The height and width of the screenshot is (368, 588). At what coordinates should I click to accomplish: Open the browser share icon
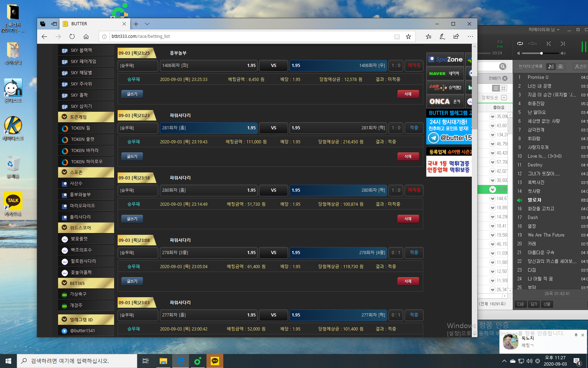coord(456,36)
